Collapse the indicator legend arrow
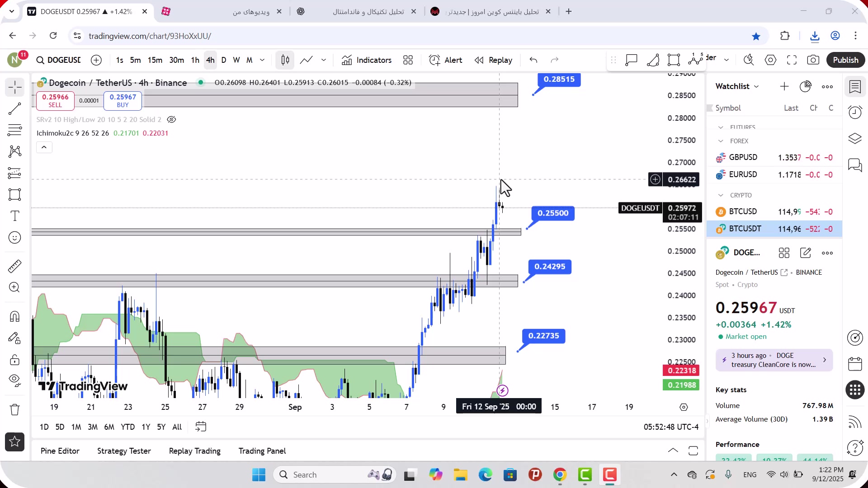Screen dimensions: 868x488 [44, 147]
